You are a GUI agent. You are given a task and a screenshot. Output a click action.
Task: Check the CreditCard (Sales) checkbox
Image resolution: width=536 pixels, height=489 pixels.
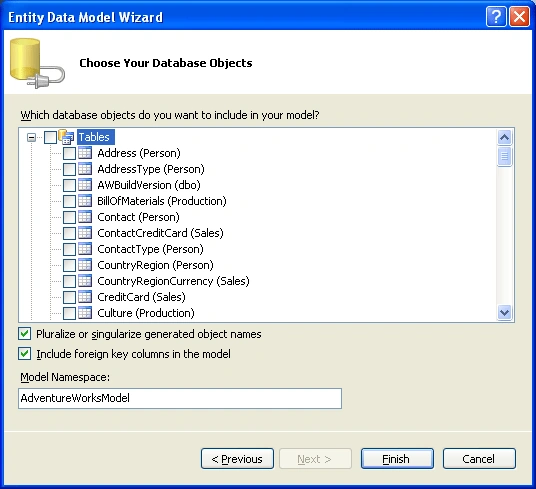(x=69, y=297)
